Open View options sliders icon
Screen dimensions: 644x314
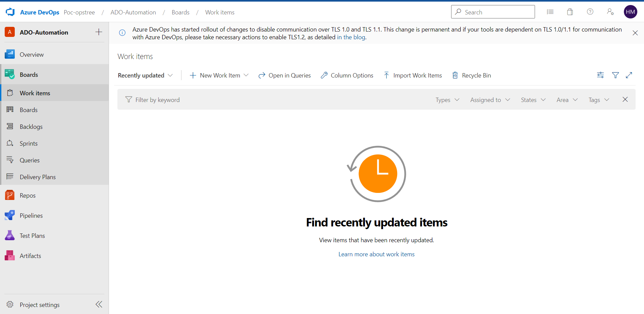[600, 75]
